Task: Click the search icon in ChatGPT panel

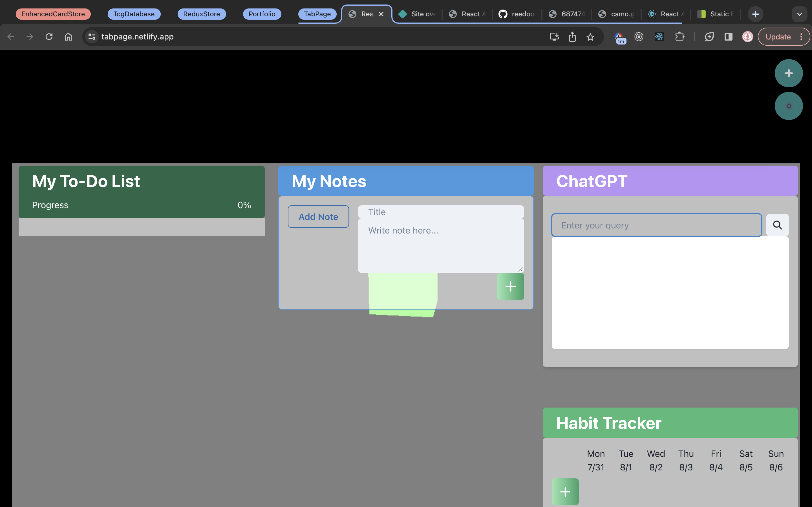Action: 778,225
